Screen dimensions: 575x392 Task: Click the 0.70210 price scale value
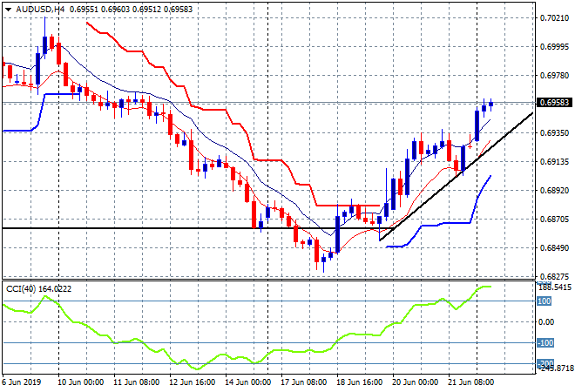click(x=554, y=18)
